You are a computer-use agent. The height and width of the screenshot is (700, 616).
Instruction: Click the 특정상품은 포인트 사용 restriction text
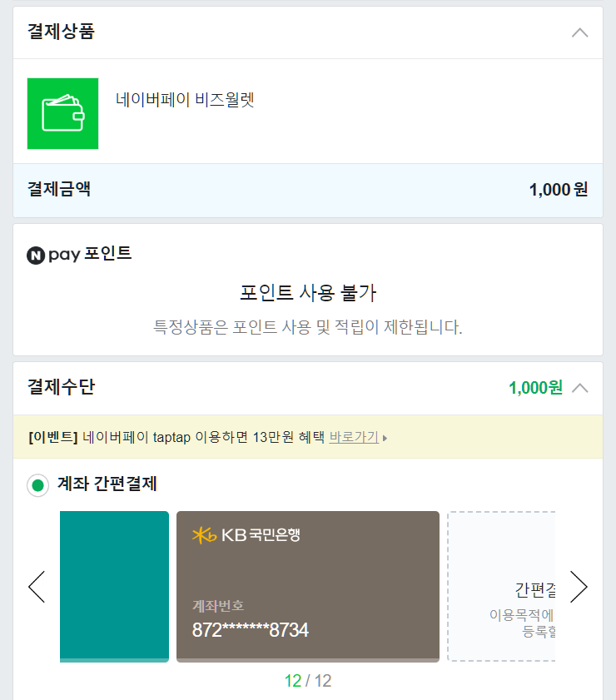tap(308, 327)
